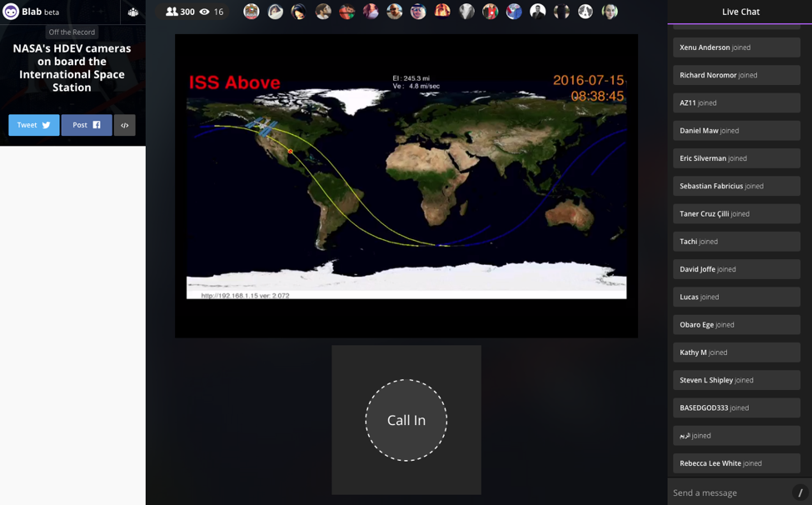Click the "08:38:45" time in the video
The width and height of the screenshot is (812, 505).
click(597, 97)
